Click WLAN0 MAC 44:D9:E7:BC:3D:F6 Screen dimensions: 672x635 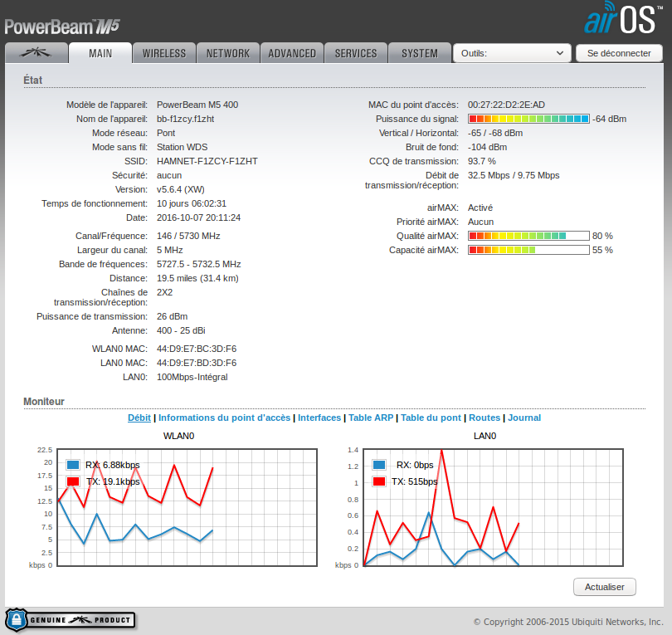click(197, 349)
